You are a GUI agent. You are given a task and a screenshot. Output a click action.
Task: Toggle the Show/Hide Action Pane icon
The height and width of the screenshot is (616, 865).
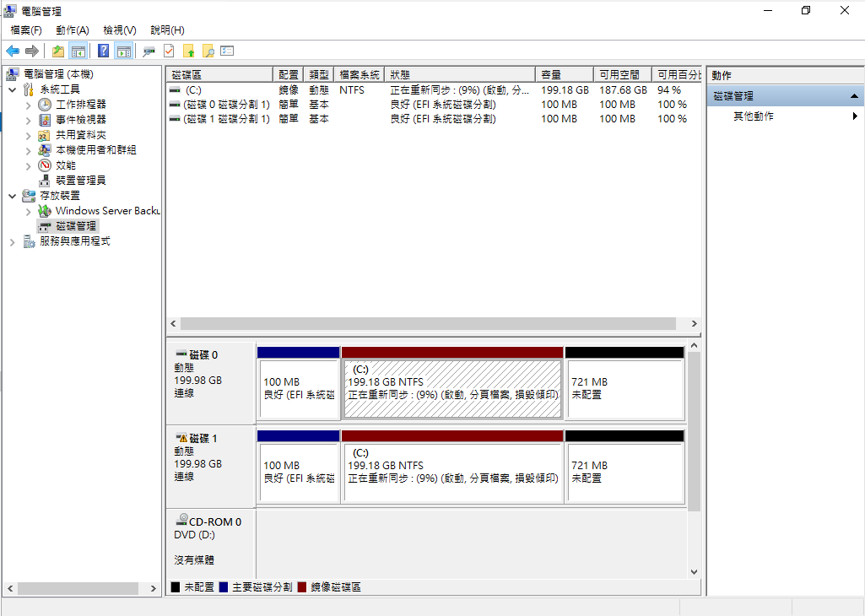pyautogui.click(x=123, y=51)
